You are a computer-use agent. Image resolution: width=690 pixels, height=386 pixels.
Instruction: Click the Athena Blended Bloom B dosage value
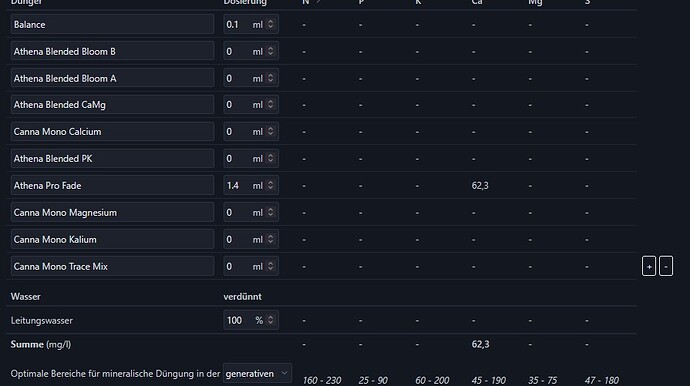coord(229,51)
